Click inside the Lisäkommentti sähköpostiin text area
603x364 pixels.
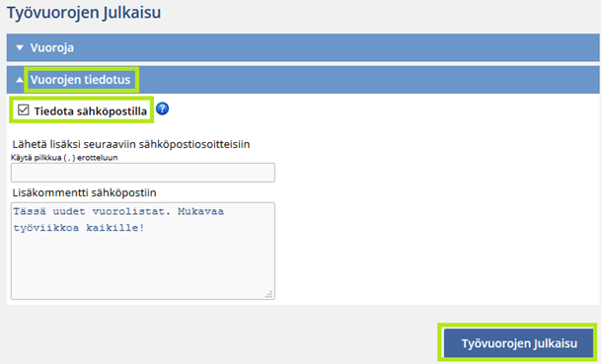click(143, 251)
